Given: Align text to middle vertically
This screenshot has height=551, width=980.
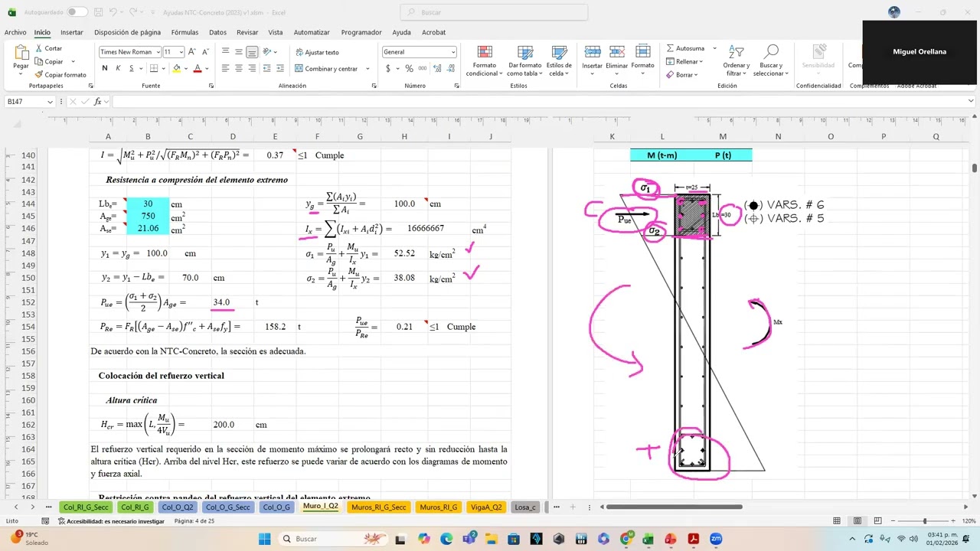Looking at the screenshot, I should click(x=238, y=51).
